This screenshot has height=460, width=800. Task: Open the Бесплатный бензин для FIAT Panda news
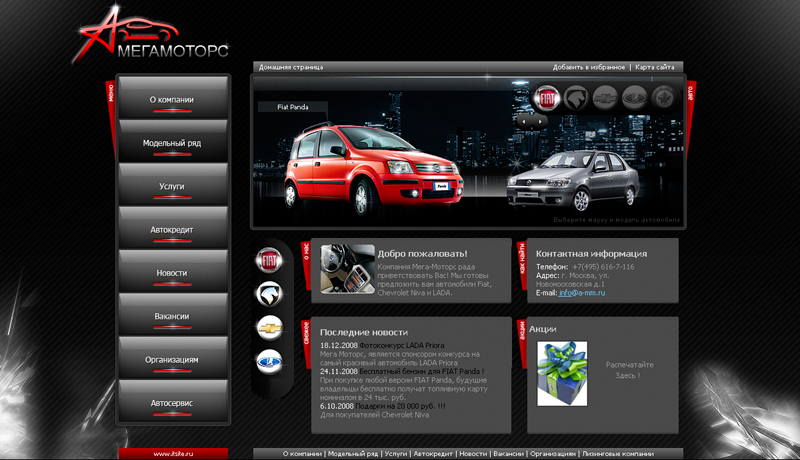tap(421, 371)
